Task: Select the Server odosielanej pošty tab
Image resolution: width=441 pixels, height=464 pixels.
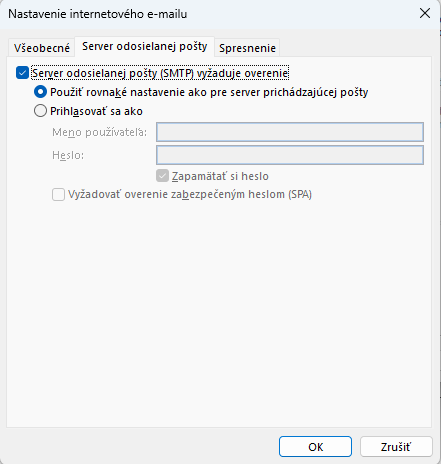Action: tap(145, 46)
